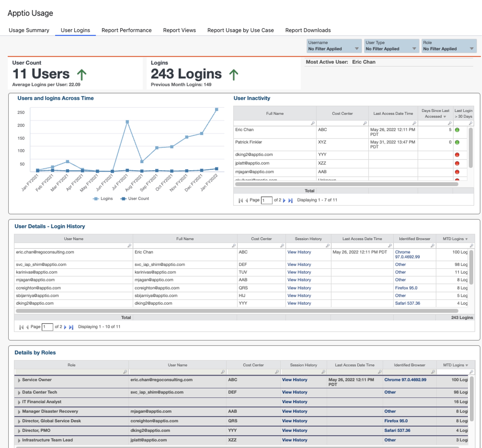This screenshot has height=448, width=482.
Task: View History for eric.chan in Login History
Action: (x=299, y=252)
